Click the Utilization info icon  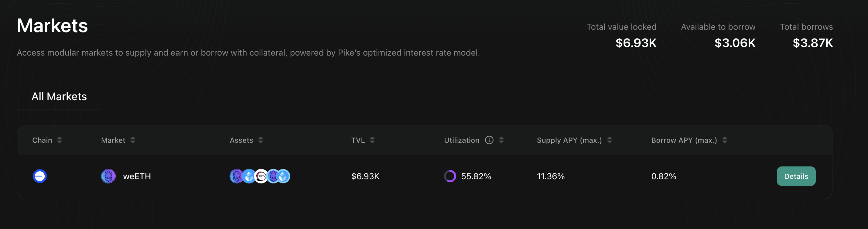coord(489,140)
